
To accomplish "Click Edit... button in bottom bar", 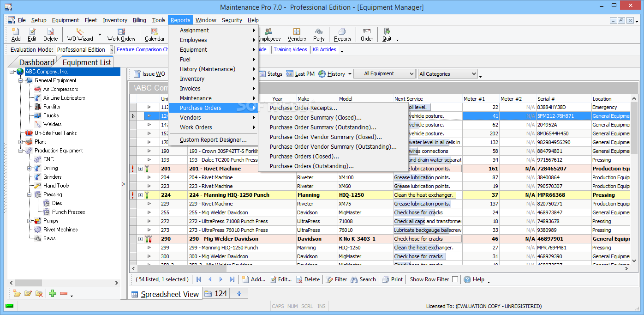I will 280,279.
